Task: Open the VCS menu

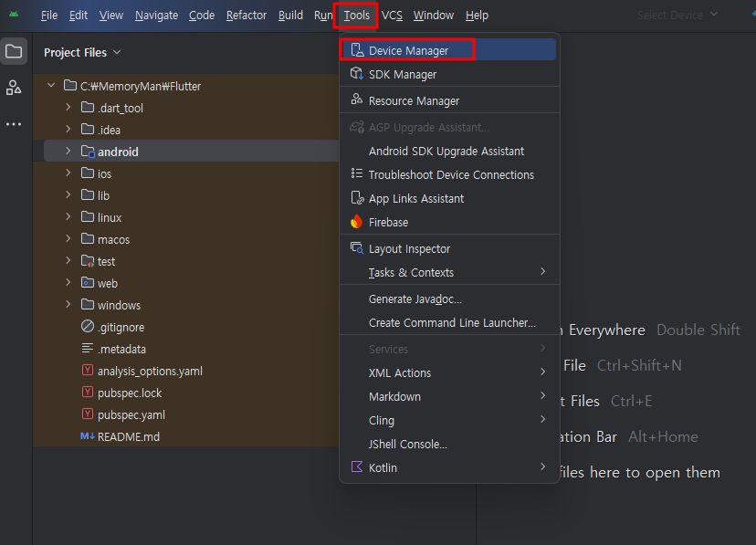Action: 392,16
